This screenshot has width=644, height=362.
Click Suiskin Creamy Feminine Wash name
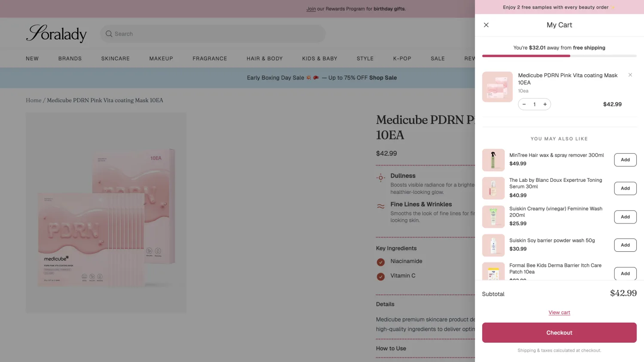point(556,212)
